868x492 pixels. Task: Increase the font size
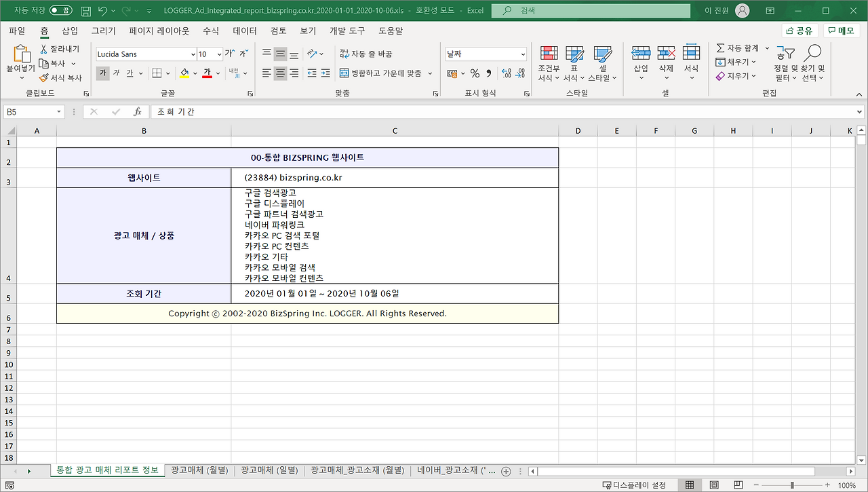(x=229, y=54)
